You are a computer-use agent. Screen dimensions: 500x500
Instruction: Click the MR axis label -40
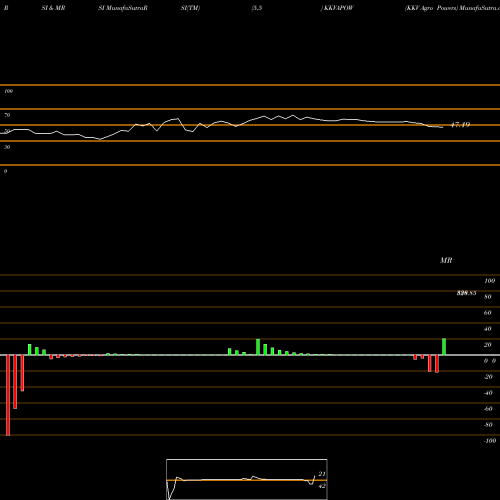pos(488,393)
